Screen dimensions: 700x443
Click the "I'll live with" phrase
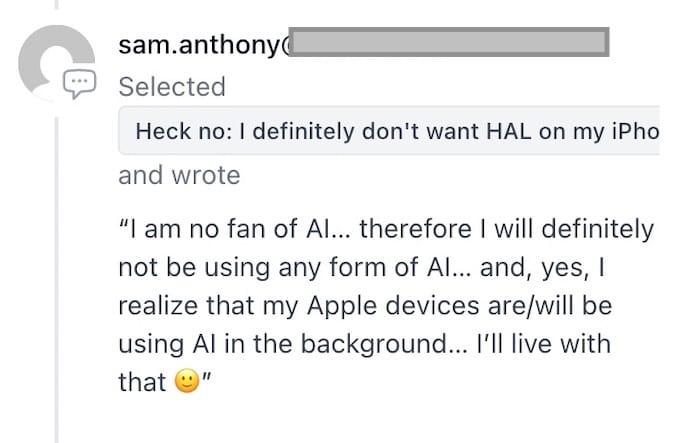coord(543,344)
